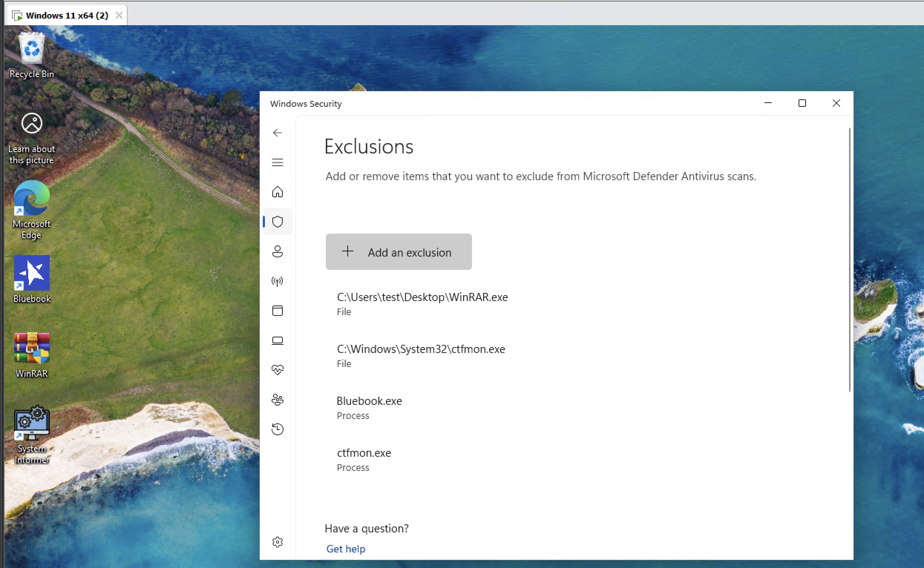
Task: Select Virus & threat protection shield icon
Action: pyautogui.click(x=278, y=222)
